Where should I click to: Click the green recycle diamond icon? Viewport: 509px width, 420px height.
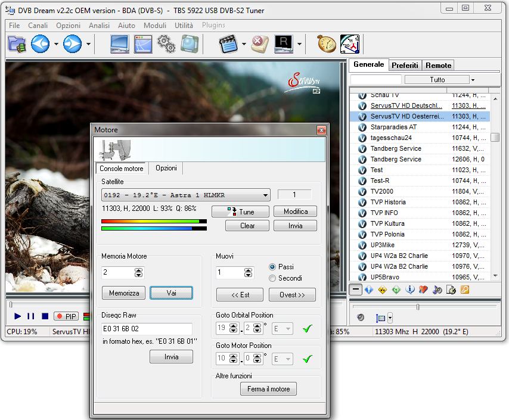coord(396,290)
